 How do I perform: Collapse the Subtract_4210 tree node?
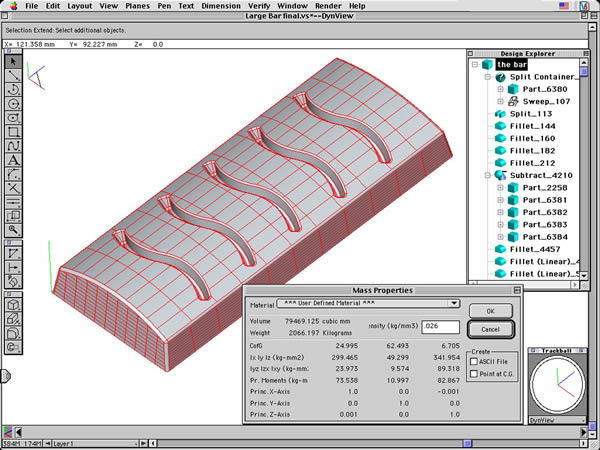[x=486, y=174]
